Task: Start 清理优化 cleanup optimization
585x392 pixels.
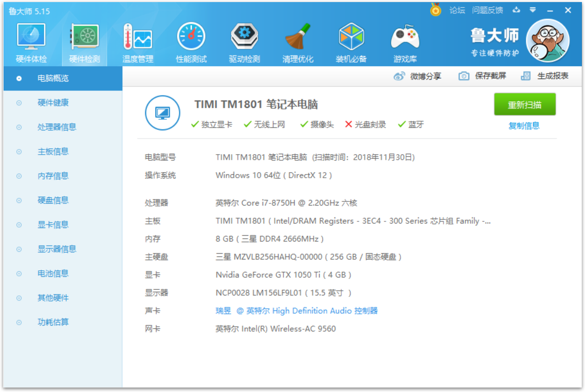Action: (x=297, y=41)
